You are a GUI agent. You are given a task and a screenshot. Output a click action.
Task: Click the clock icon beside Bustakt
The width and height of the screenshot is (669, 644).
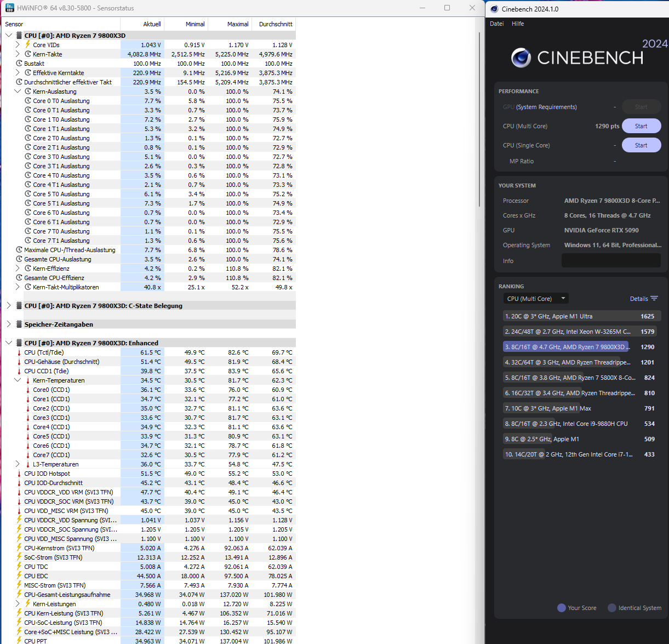click(x=19, y=63)
